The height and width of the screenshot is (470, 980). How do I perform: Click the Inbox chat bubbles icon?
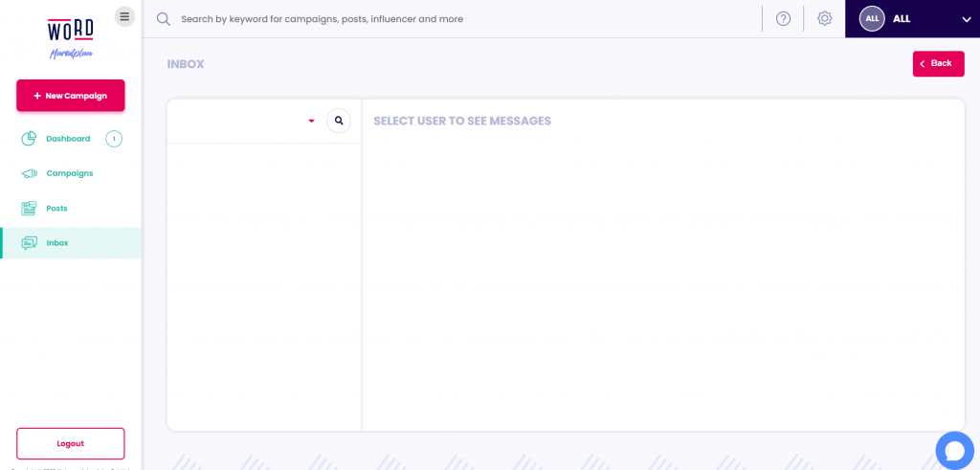(x=29, y=243)
